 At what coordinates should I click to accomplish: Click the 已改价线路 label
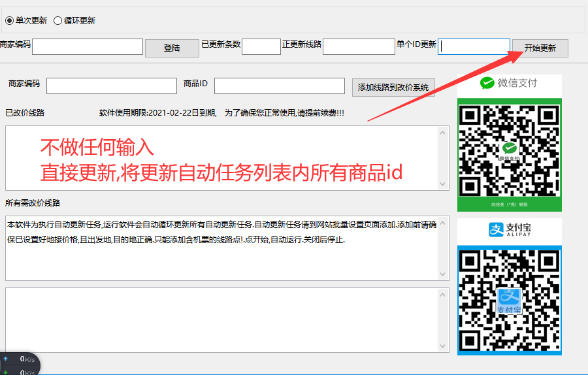tap(25, 113)
